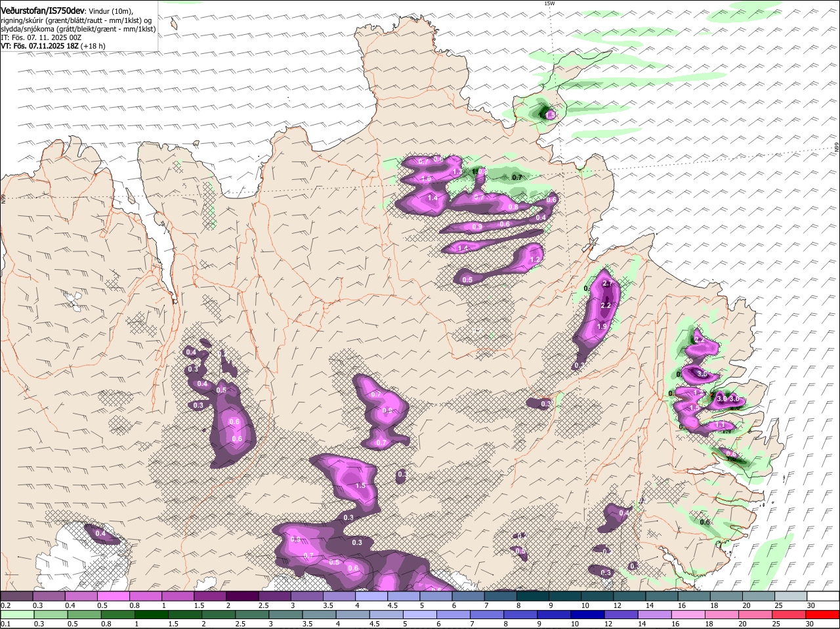Select darkest purple swatch between 2 and 2.5, upper legend
This screenshot has height=629, width=840.
point(242,596)
